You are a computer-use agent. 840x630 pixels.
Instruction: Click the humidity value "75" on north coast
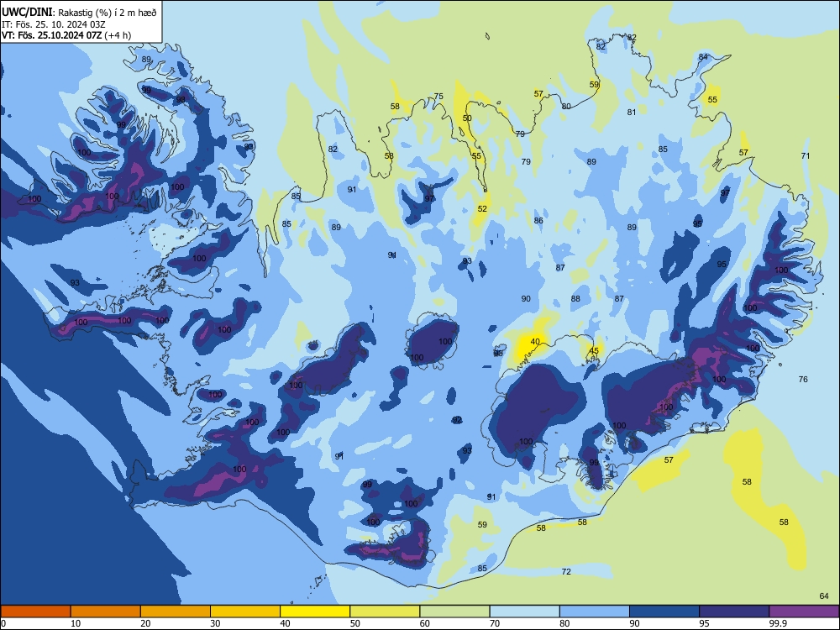point(438,97)
